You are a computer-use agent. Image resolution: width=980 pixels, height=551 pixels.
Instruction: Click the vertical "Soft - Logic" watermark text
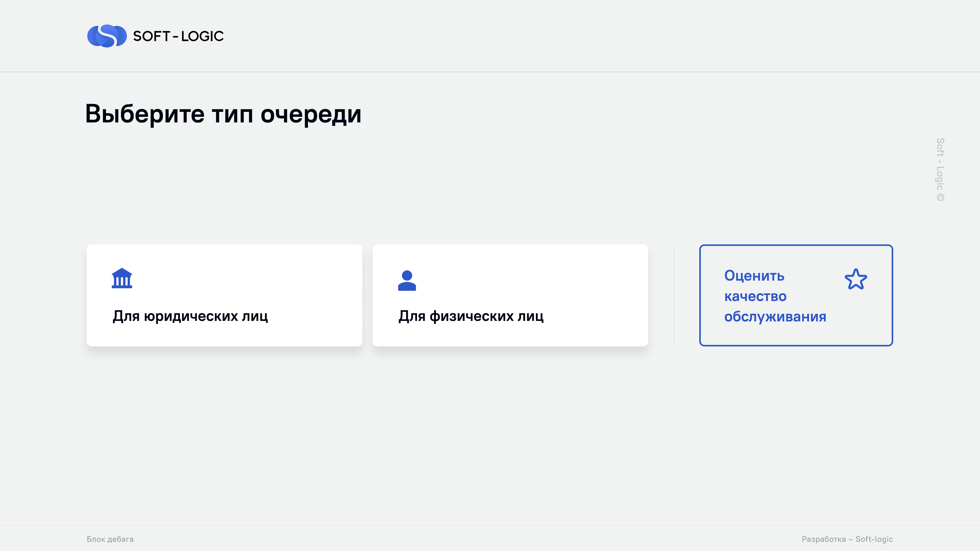pyautogui.click(x=940, y=164)
